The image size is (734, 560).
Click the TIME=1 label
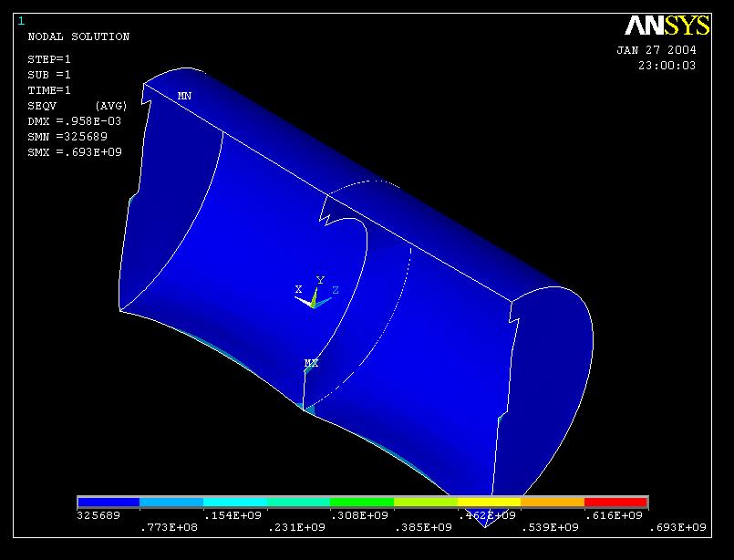tap(49, 90)
